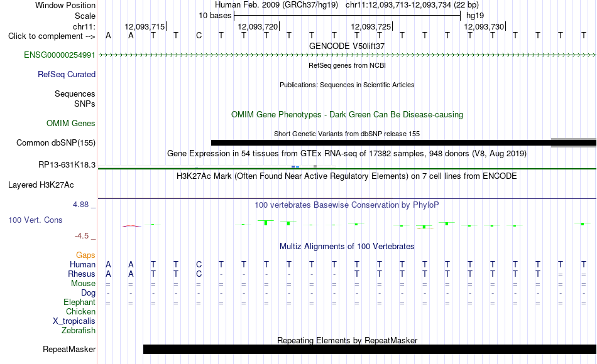Click the gray dbSNP variant bar at right
The image size is (597, 364).
tap(574, 142)
